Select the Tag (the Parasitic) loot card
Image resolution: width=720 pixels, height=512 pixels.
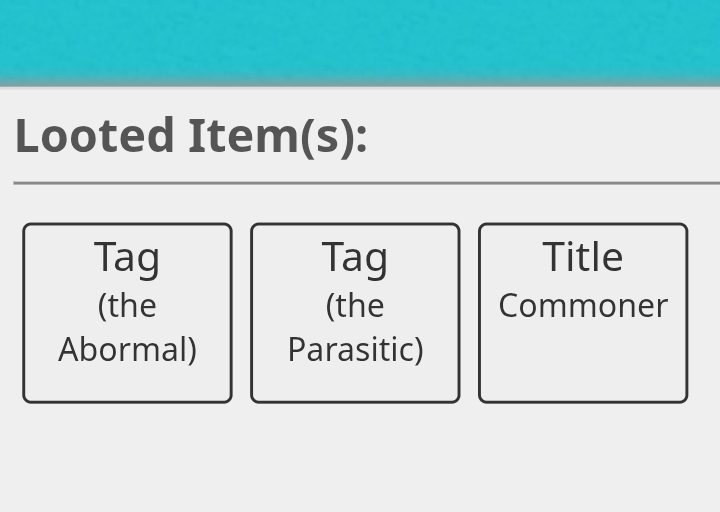pyautogui.click(x=355, y=313)
